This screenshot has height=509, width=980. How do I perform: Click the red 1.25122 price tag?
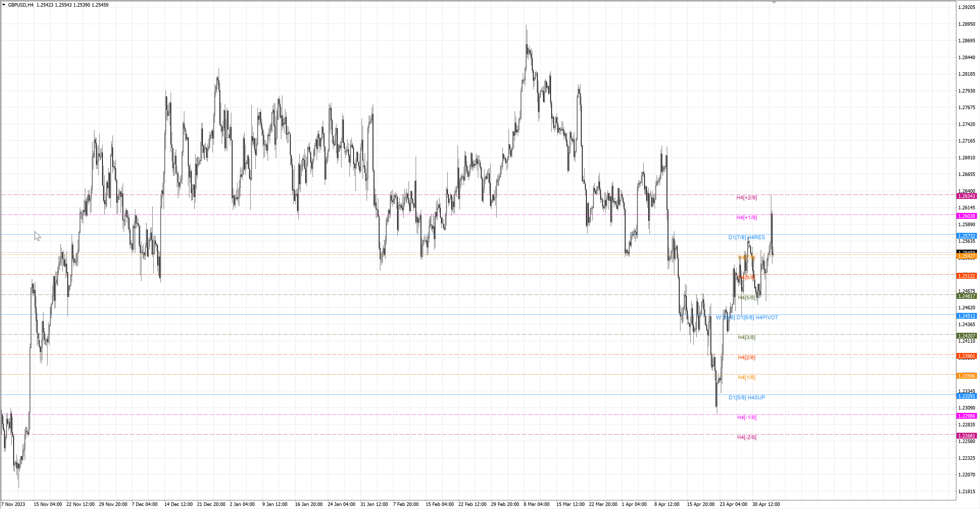coord(966,276)
